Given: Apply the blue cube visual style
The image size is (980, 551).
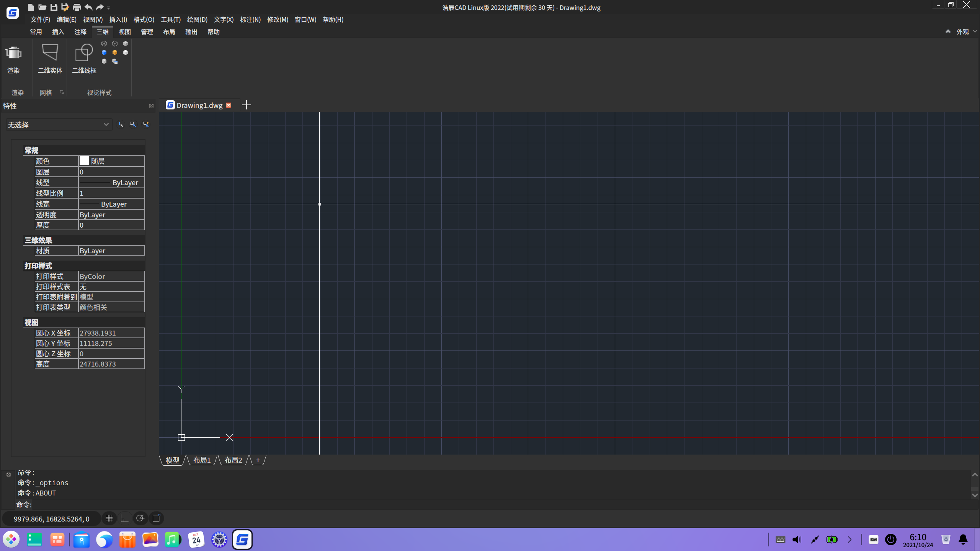Looking at the screenshot, I should 104,52.
